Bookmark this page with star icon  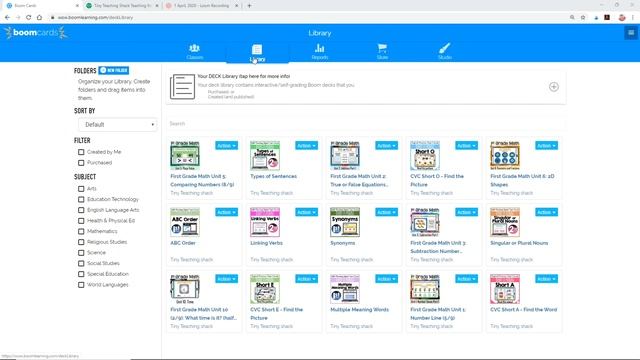(x=583, y=18)
